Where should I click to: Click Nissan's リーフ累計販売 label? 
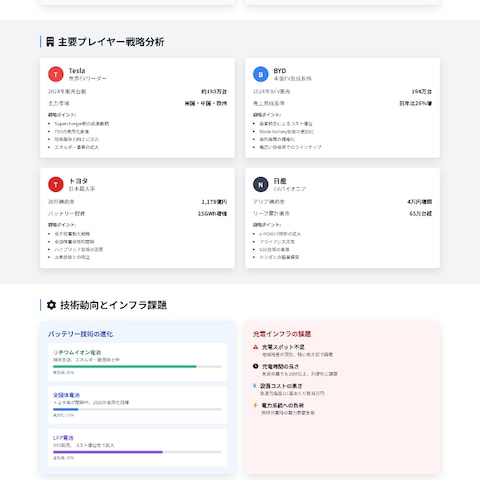(x=271, y=213)
